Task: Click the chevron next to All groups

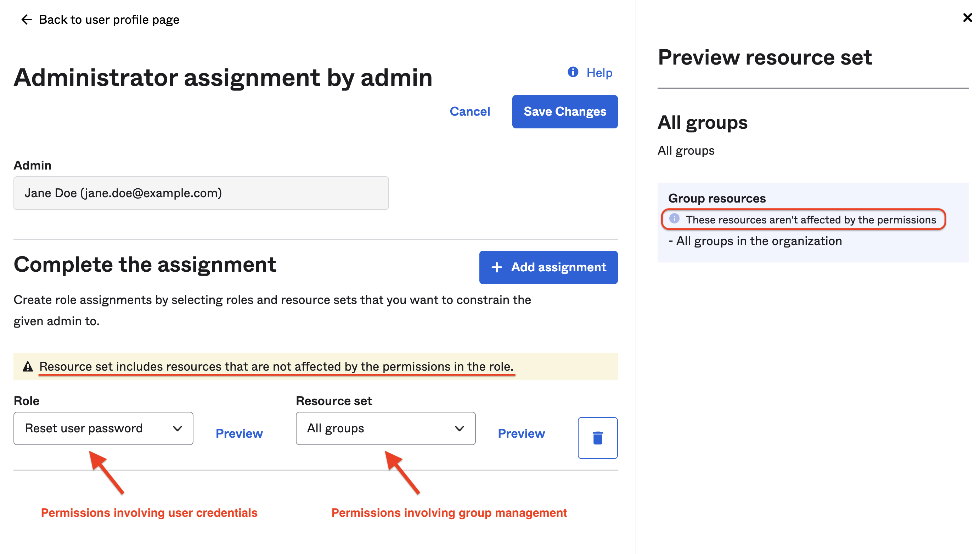Action: 459,428
